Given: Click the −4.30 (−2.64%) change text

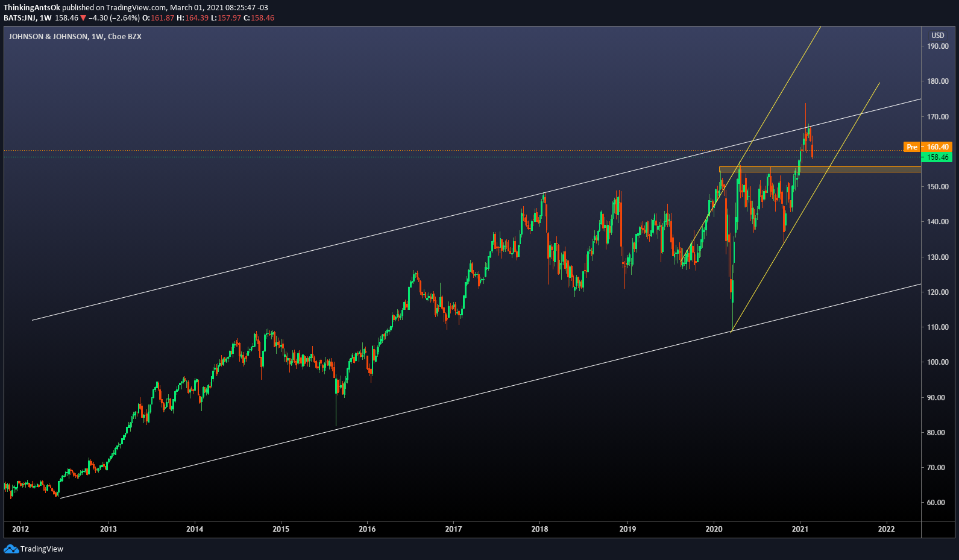Looking at the screenshot, I should tap(115, 18).
